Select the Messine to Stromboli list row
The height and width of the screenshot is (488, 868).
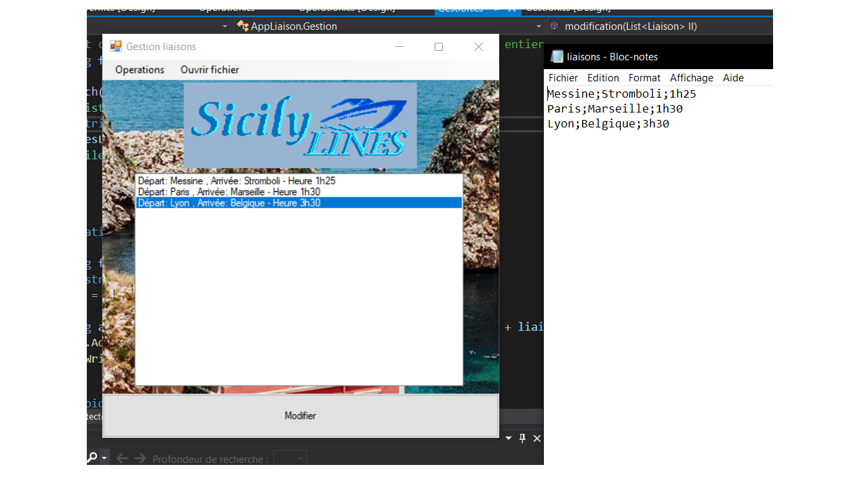298,181
